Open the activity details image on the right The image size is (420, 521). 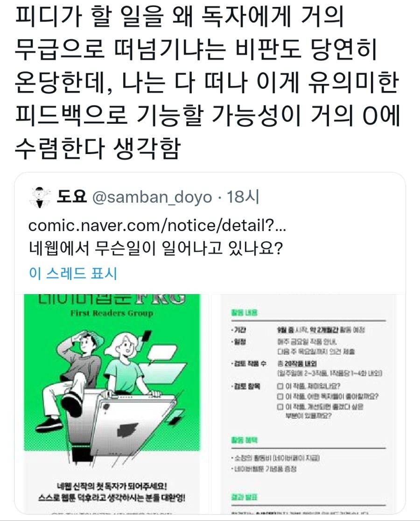pos(309,404)
